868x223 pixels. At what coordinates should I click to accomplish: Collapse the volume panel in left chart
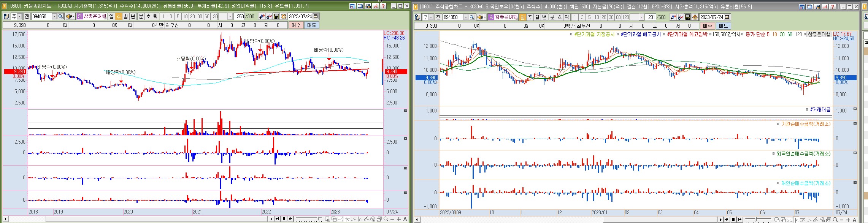point(405,111)
